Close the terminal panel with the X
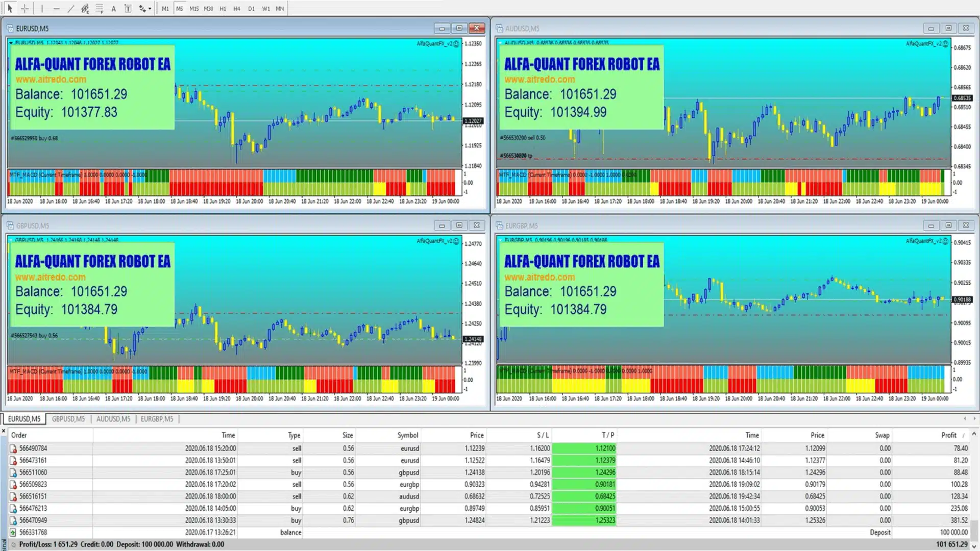The width and height of the screenshot is (980, 551). 4,431
